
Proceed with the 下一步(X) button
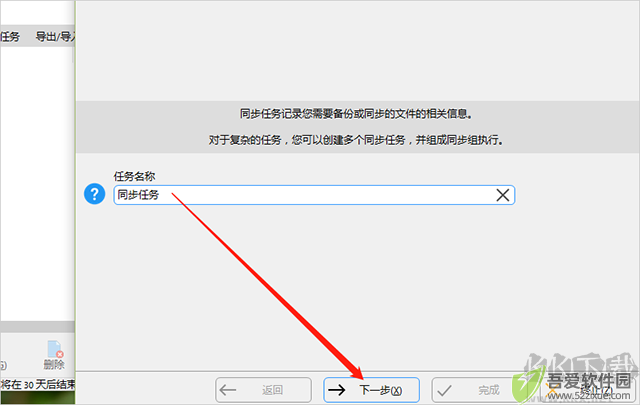click(x=371, y=390)
